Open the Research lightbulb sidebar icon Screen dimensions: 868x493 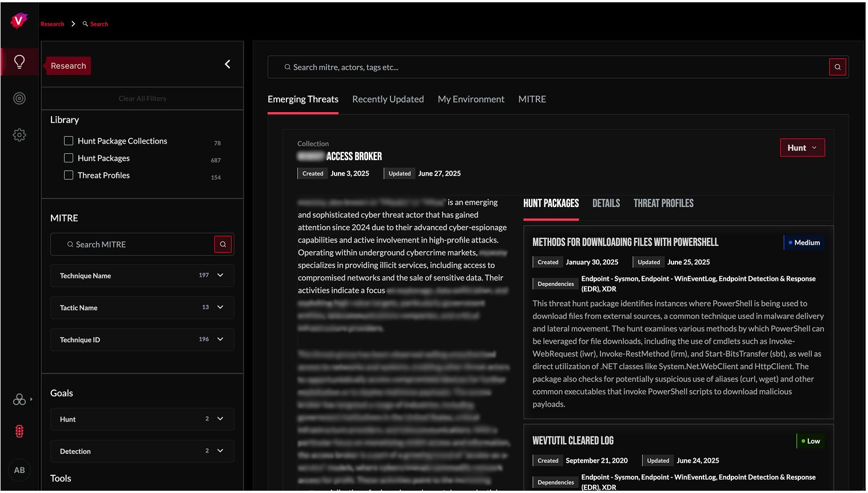[19, 62]
